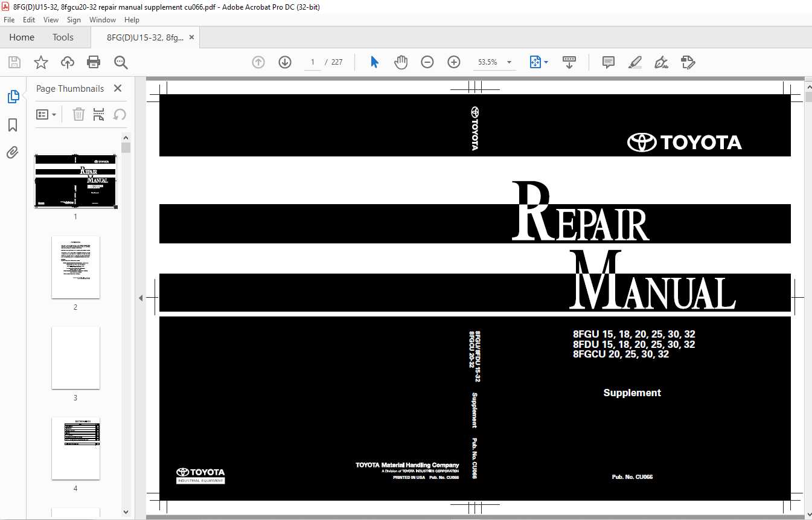
Task: Delete selected page trash icon
Action: coord(78,114)
